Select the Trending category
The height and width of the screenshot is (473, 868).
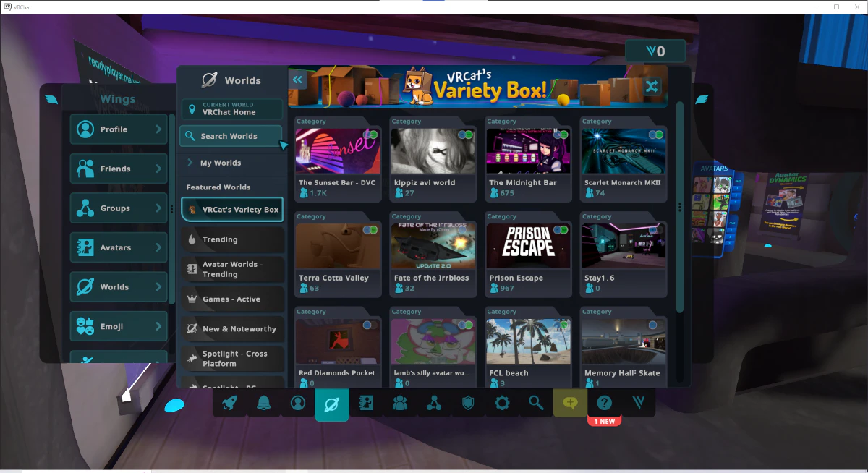(231, 239)
